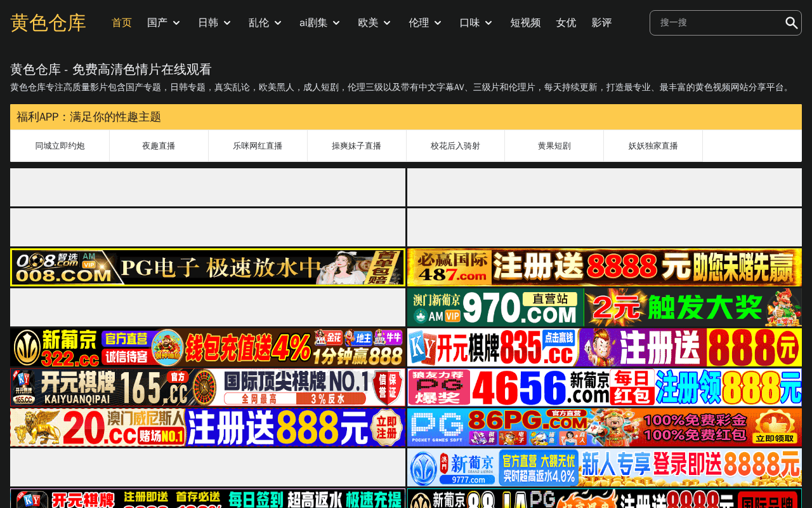Expand the 欧美 dropdown menu
Image resolution: width=812 pixels, height=508 pixels.
tap(374, 23)
